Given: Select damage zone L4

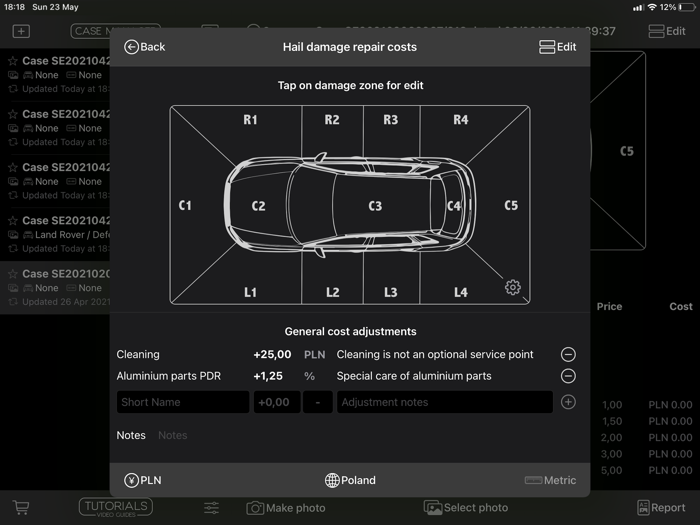Looking at the screenshot, I should click(x=461, y=292).
